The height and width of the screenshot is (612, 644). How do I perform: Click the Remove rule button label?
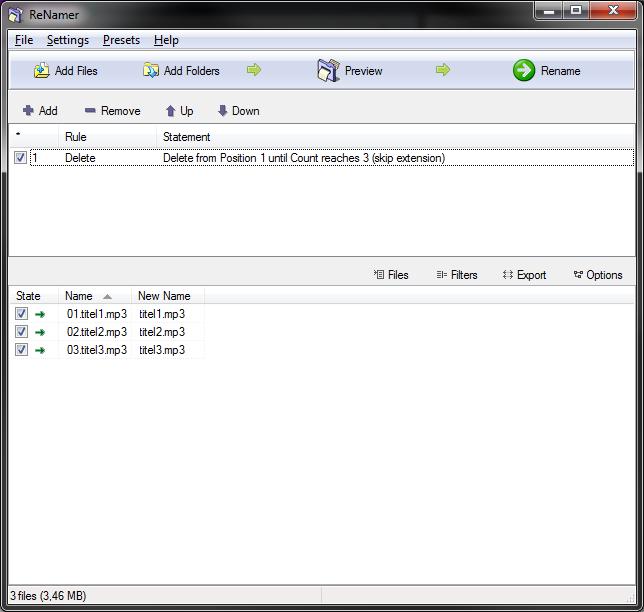pyautogui.click(x=120, y=111)
